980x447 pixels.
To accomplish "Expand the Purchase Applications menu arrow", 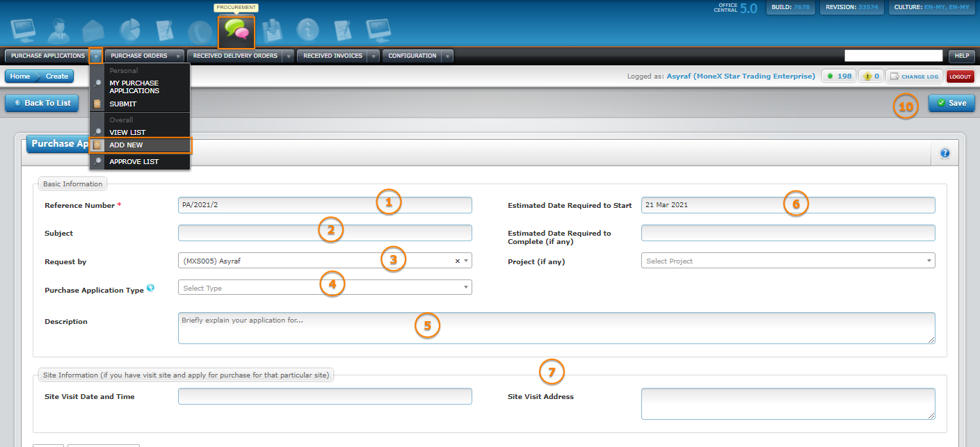I will 96,56.
